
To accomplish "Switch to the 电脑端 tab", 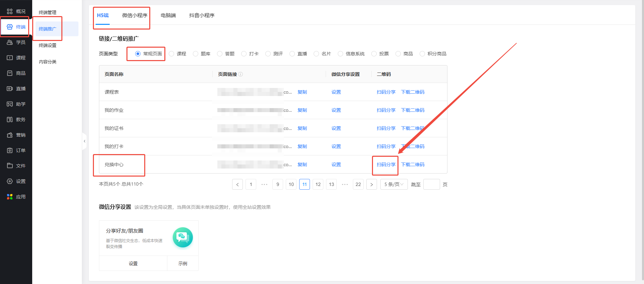I will [168, 15].
